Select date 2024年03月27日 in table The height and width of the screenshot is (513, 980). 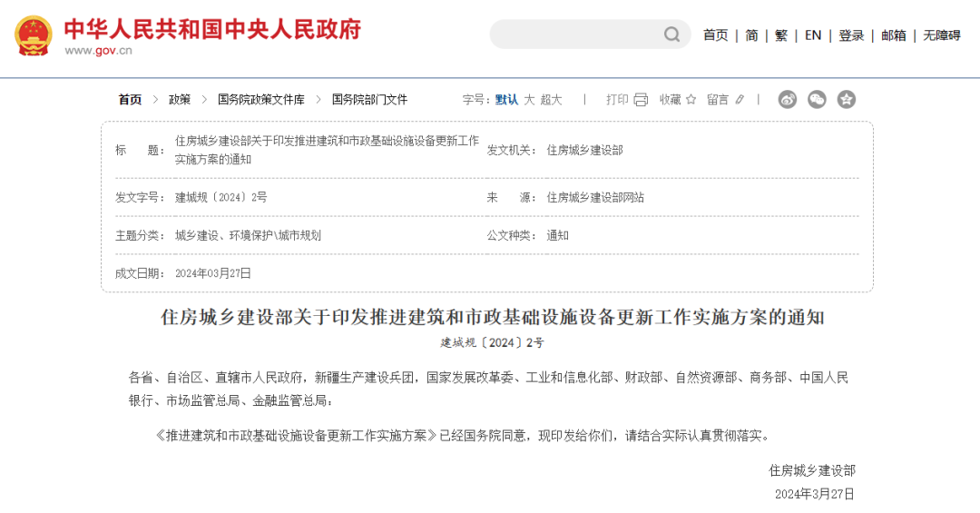(x=212, y=273)
